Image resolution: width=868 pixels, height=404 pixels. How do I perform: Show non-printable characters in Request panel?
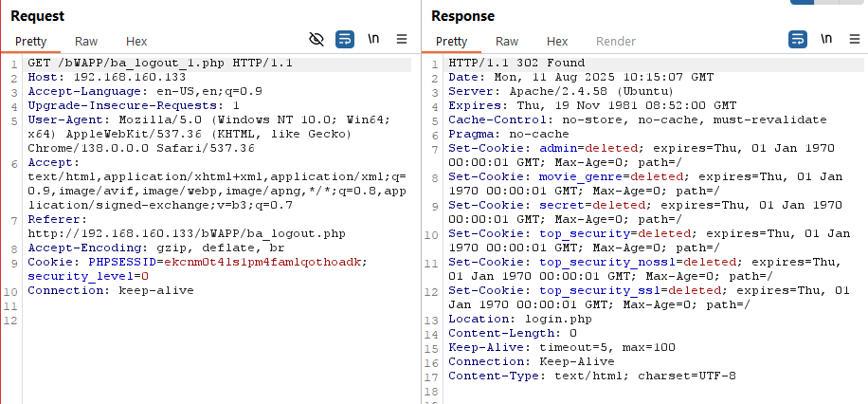pyautogui.click(x=374, y=39)
